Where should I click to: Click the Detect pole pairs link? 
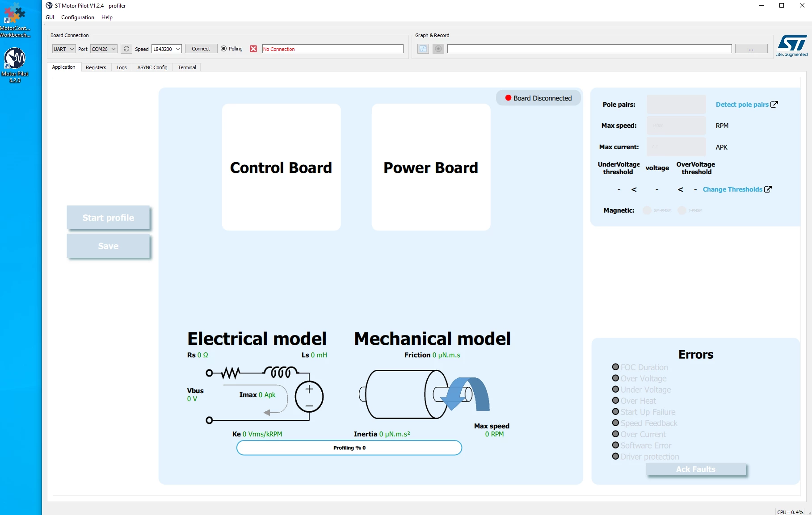742,105
